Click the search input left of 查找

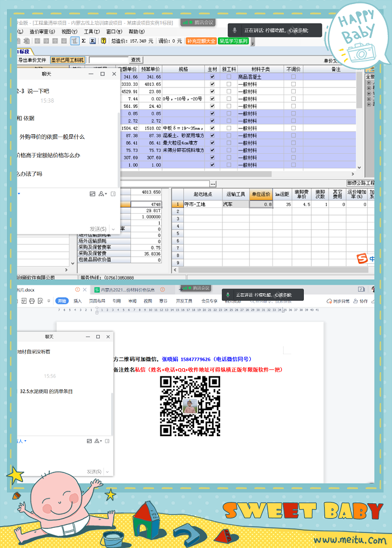click(108, 60)
